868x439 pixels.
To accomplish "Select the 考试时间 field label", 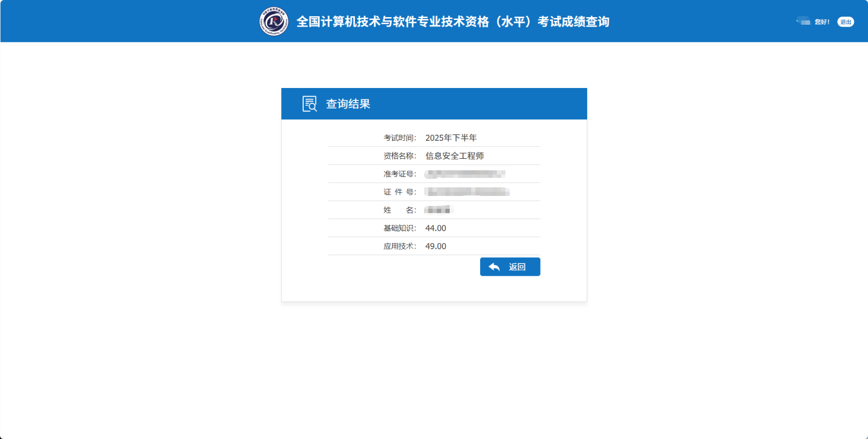I will click(x=399, y=137).
